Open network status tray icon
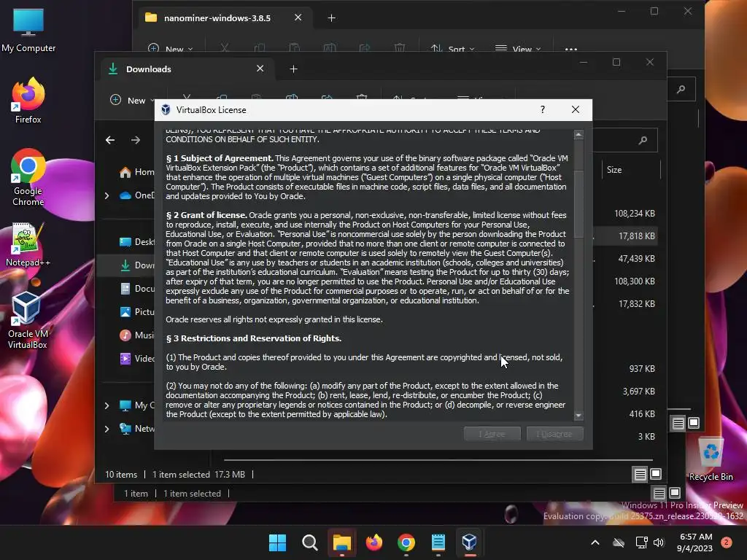 pos(641,542)
